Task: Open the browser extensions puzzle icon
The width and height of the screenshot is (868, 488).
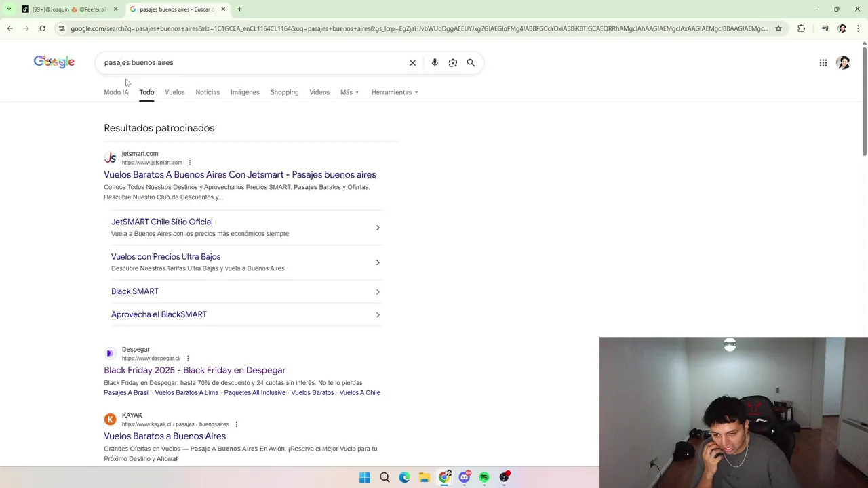Action: 801,28
